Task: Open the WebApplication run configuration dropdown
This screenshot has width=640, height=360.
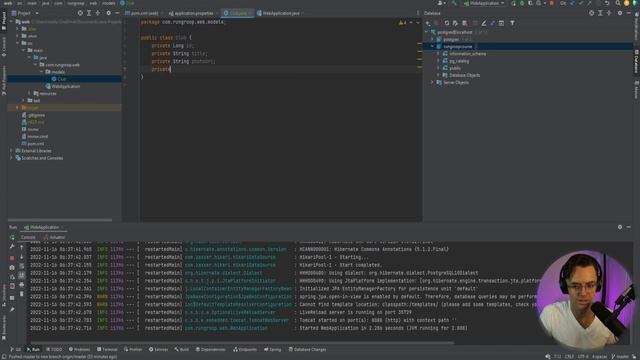Action: tap(484, 3)
